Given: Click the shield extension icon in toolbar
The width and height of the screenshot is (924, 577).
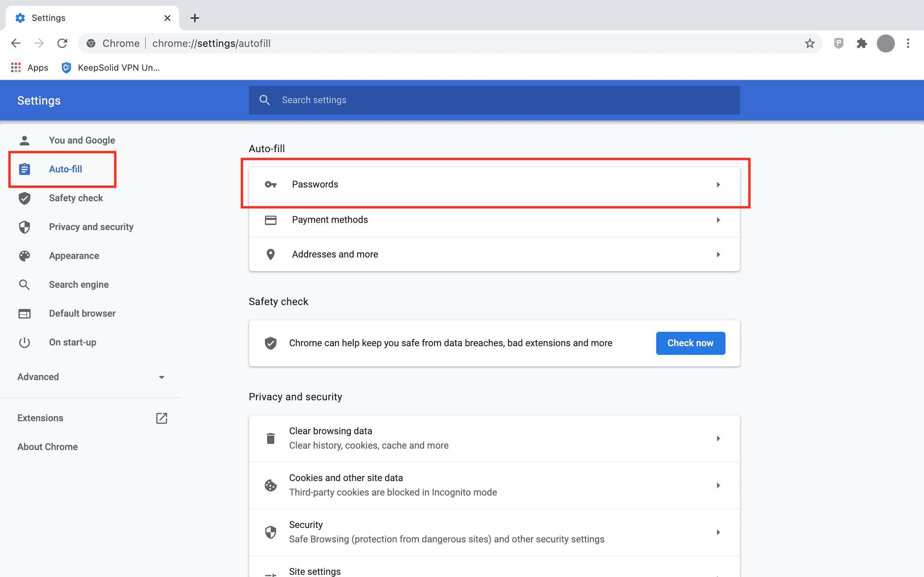Looking at the screenshot, I should pyautogui.click(x=838, y=43).
